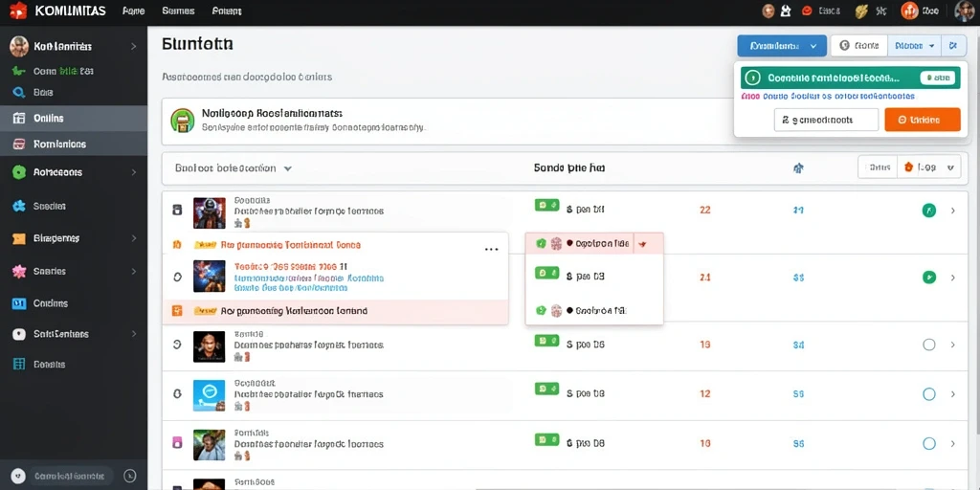The image size is (980, 490).
Task: Select the green hexagon sidebar icon
Action: tap(19, 172)
